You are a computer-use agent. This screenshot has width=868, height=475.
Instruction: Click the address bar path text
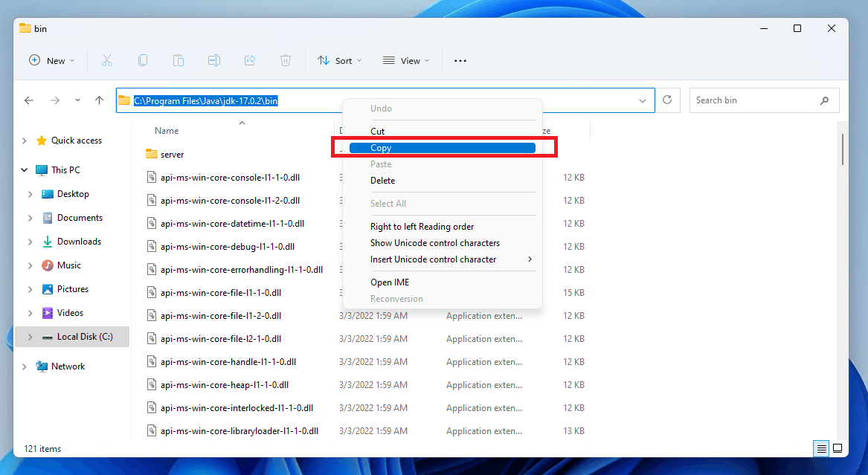[x=206, y=100]
